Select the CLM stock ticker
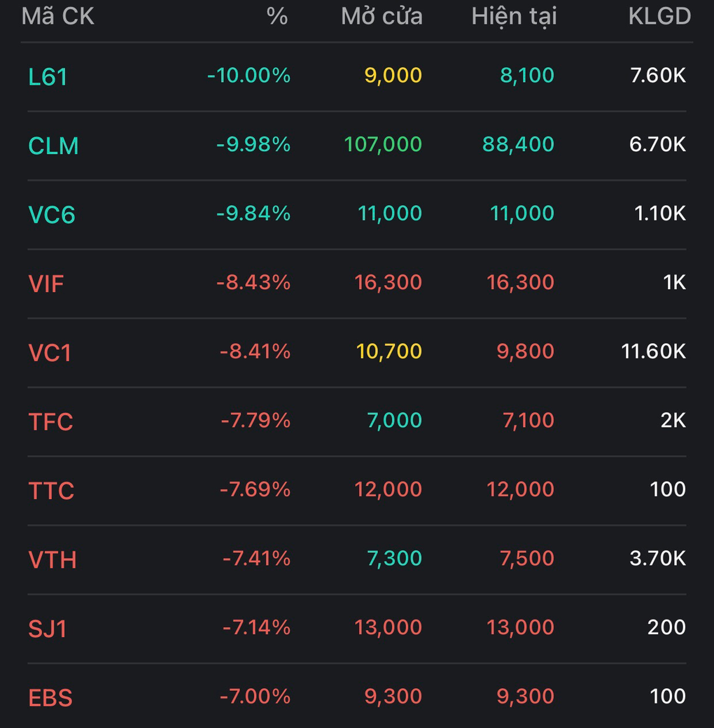The image size is (714, 728). tap(53, 146)
